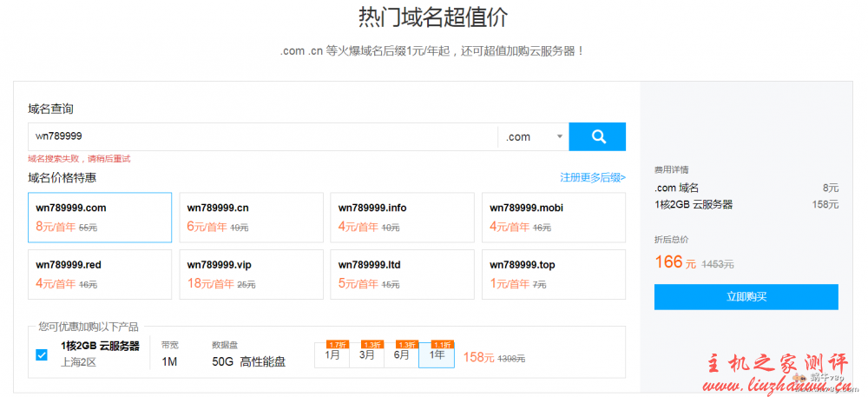Click the magnifier search button
This screenshot has height=397, width=868.
click(x=597, y=136)
